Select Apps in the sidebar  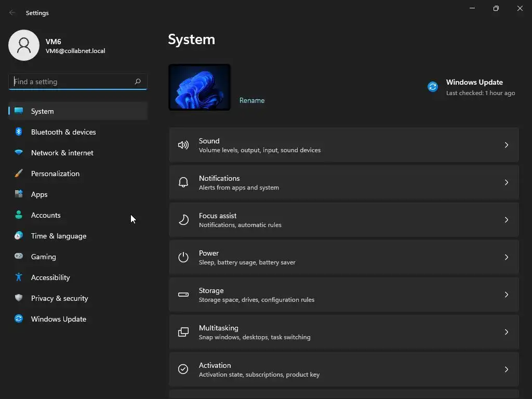click(39, 194)
